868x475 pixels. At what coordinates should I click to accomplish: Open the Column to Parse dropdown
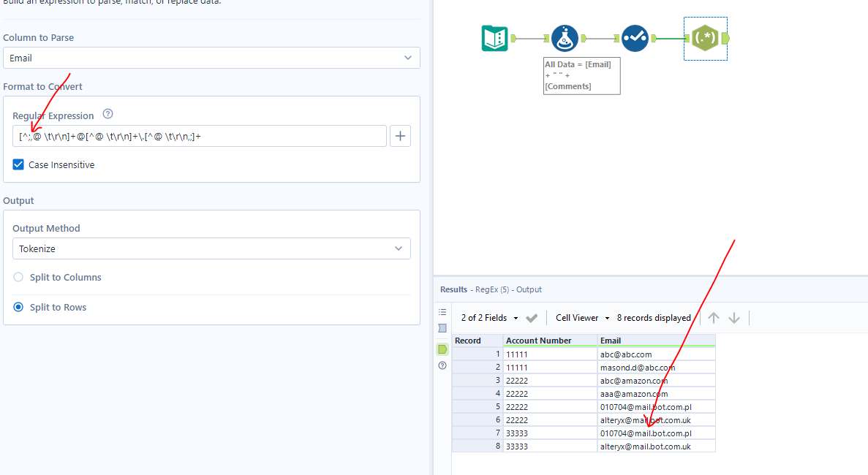coord(211,58)
